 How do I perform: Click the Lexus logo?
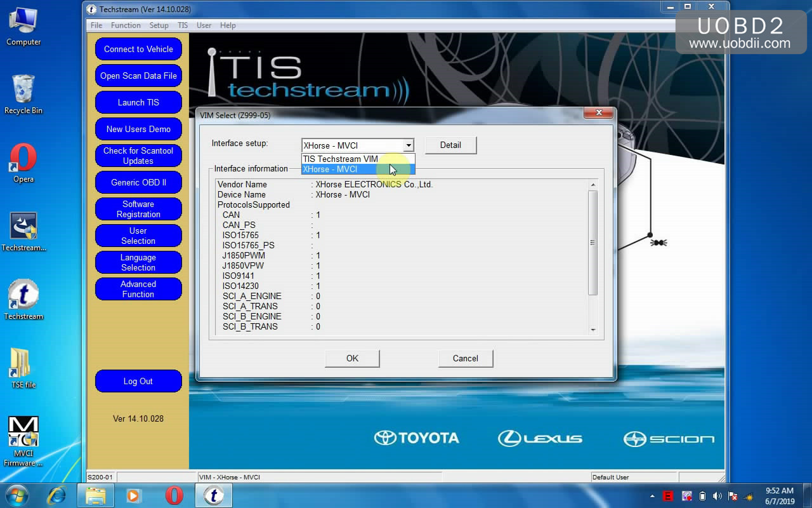pos(540,438)
